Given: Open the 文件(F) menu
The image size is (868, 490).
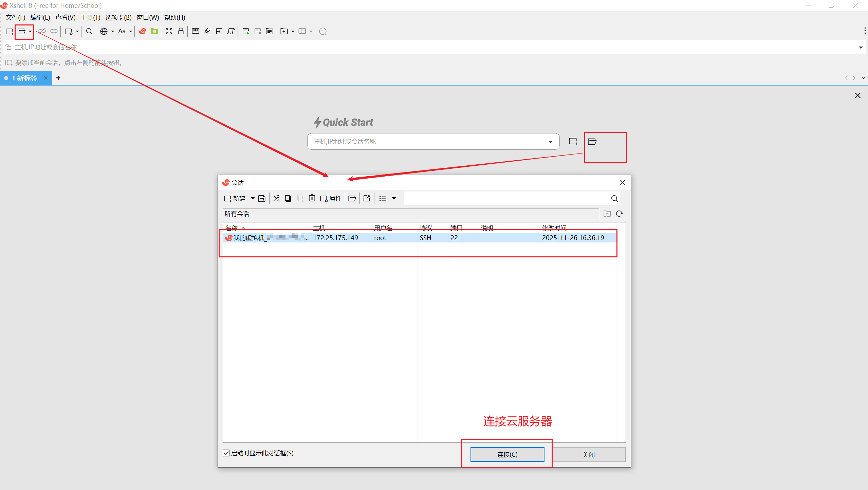Looking at the screenshot, I should (x=16, y=17).
